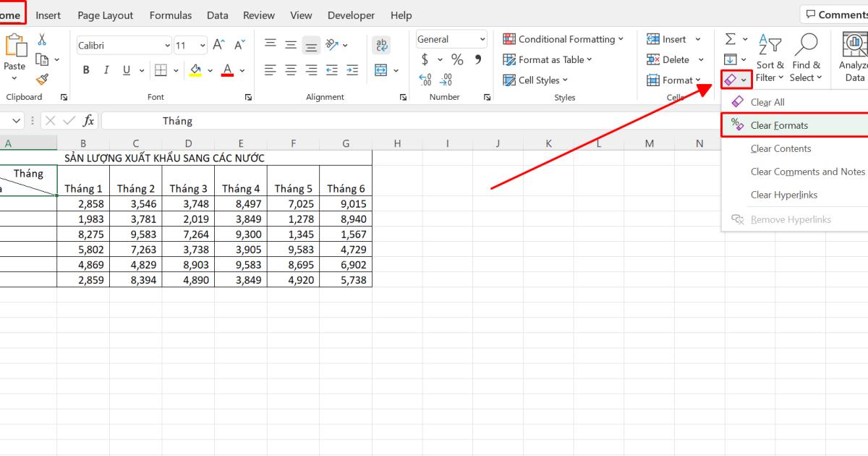
Task: Click the Increase Decimal icon
Action: tap(425, 80)
